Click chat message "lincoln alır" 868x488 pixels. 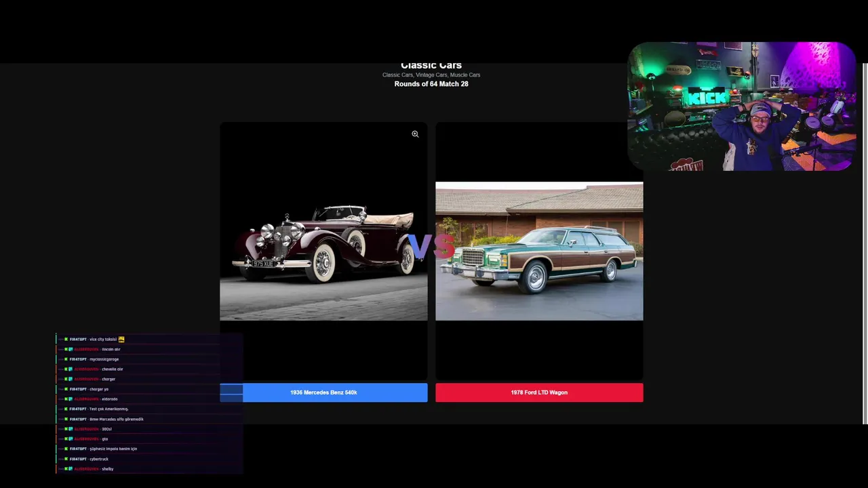coord(111,349)
